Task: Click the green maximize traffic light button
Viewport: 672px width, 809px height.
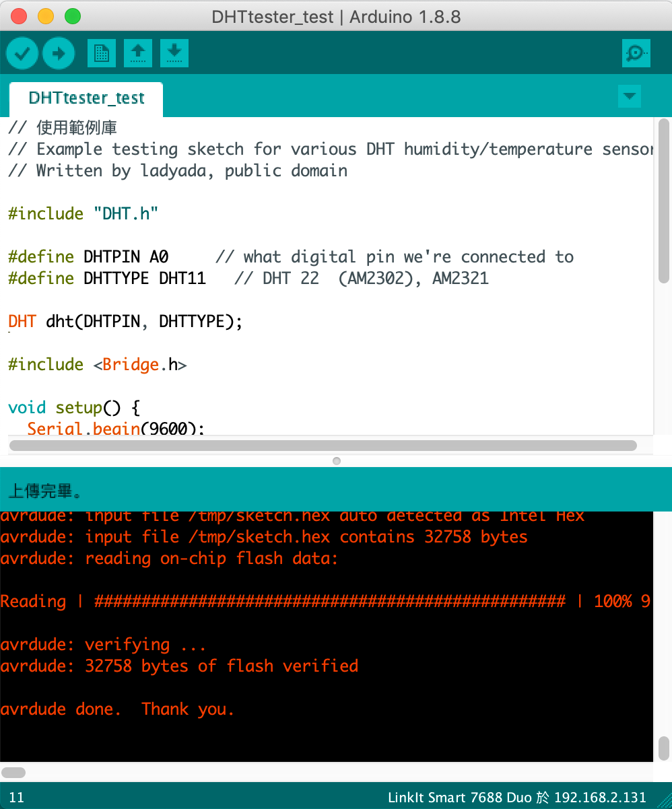Action: click(x=73, y=15)
